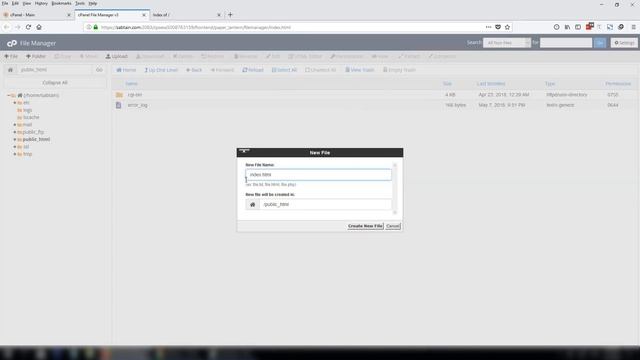This screenshot has height=360, width=640.
Task: Click the New File Name input field
Action: click(318, 175)
